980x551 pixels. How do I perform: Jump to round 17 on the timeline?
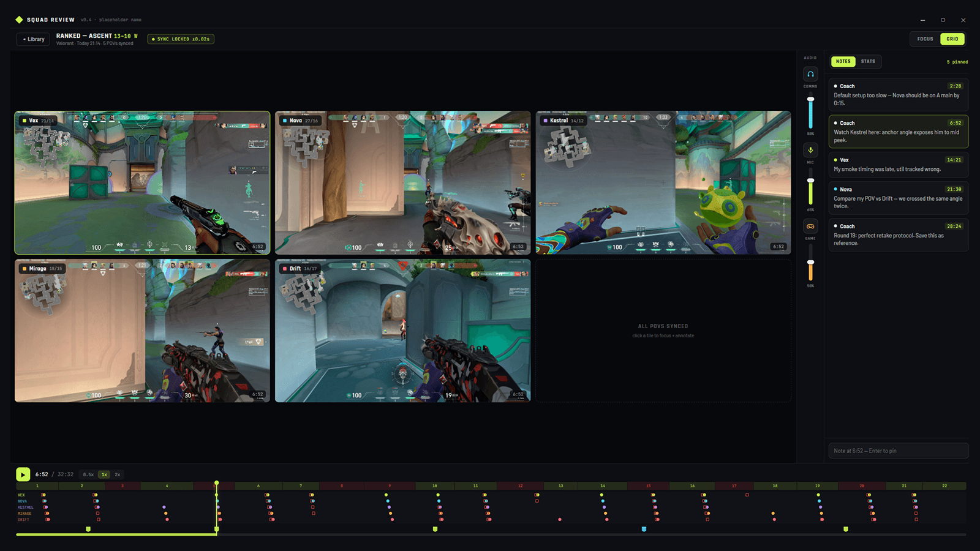(x=734, y=485)
